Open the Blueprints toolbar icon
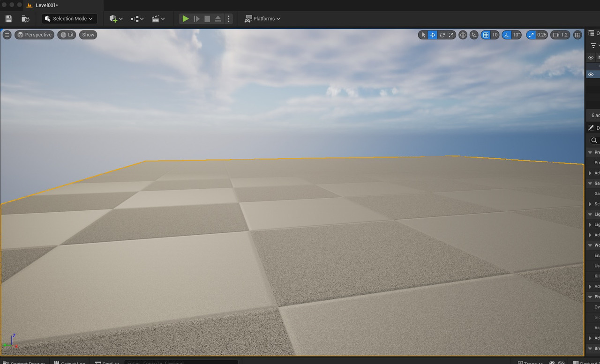 [135, 18]
